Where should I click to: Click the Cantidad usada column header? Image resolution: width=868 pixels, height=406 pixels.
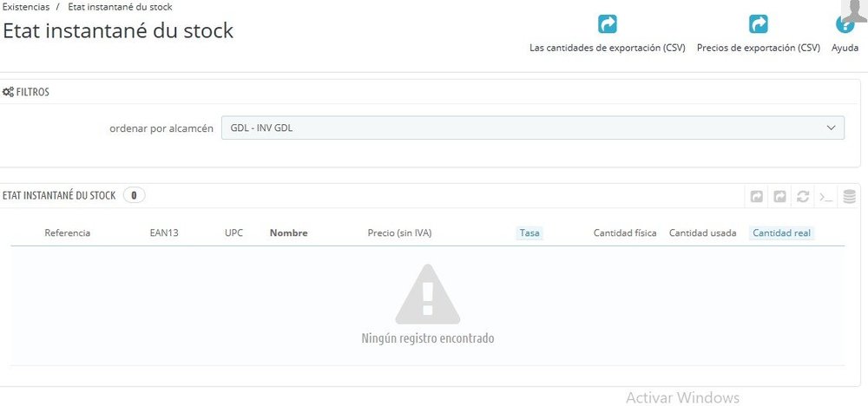coord(702,232)
